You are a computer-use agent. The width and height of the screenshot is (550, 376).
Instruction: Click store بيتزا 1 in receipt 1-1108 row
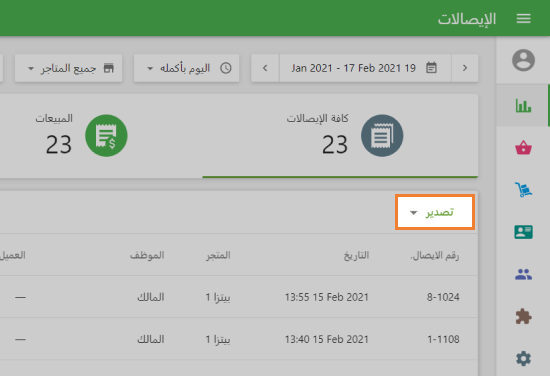(x=218, y=340)
